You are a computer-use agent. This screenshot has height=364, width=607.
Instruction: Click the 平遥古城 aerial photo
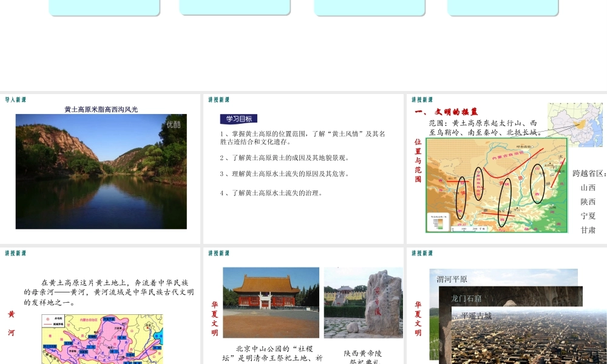529,335
